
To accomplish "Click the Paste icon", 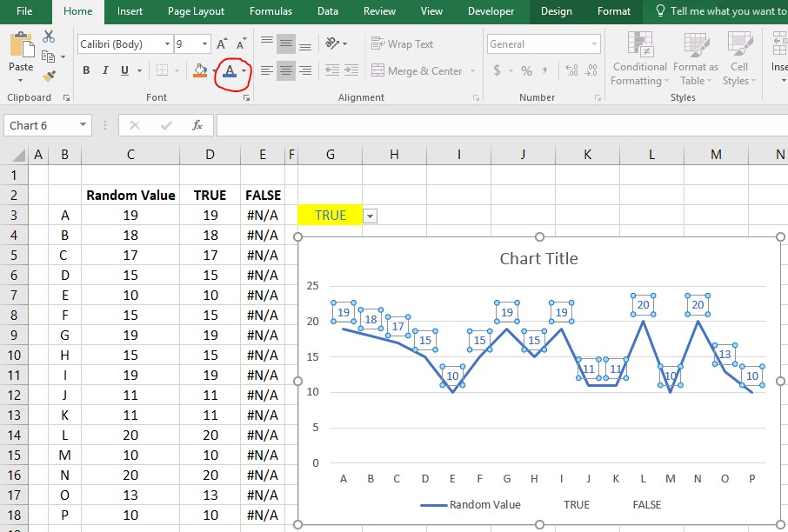I will click(x=22, y=46).
